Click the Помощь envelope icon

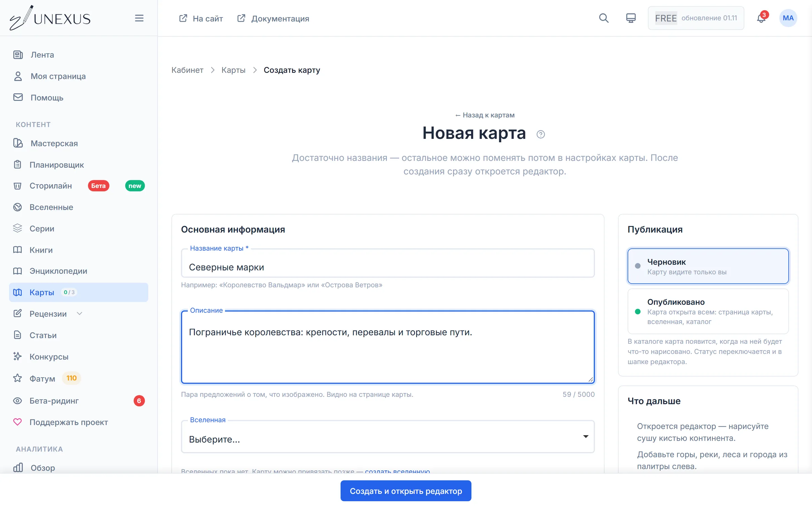(18, 98)
